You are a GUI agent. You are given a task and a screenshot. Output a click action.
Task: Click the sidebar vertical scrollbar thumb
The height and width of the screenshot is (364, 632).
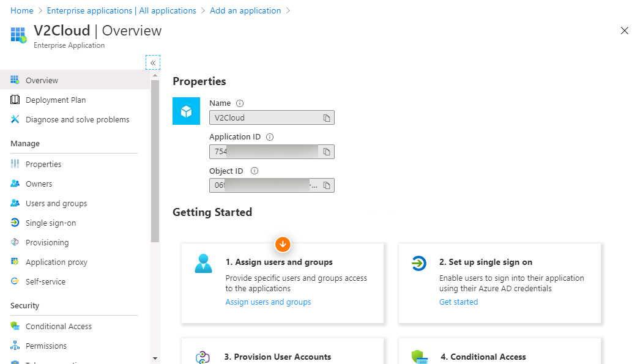tap(155, 162)
